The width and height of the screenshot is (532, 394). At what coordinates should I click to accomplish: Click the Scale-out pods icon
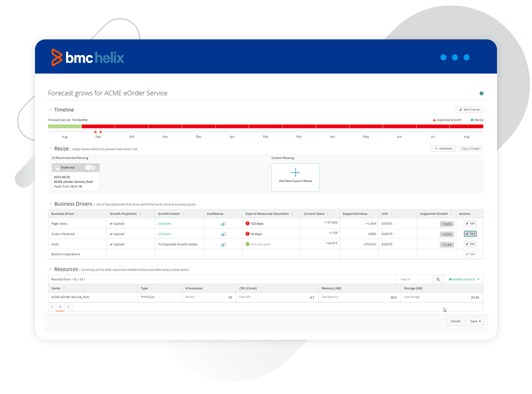click(x=57, y=168)
